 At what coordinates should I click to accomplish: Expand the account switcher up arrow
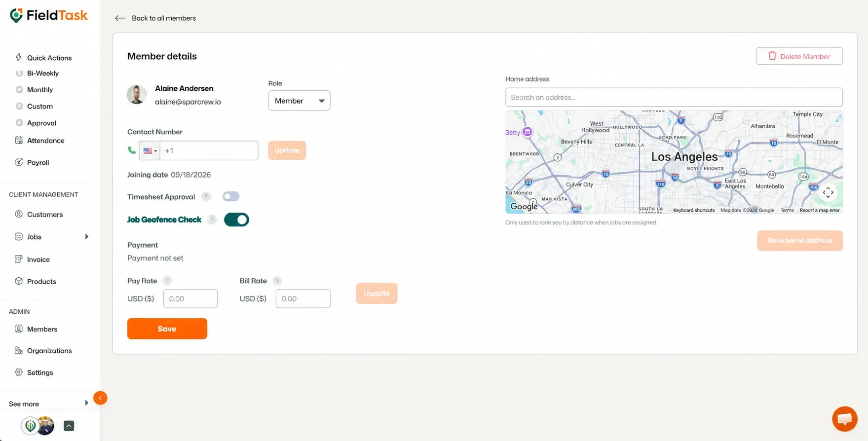[x=69, y=426]
